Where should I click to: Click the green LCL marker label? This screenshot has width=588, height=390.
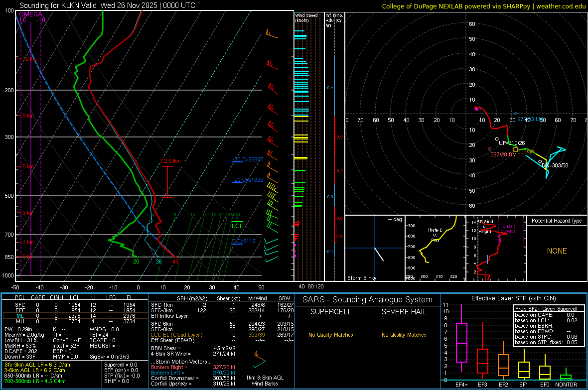pyautogui.click(x=237, y=226)
